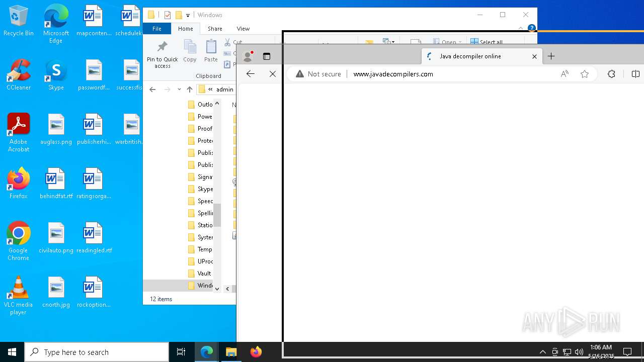Switch to the View ribbon tab
Viewport: 644px width, 362px height.
243,29
